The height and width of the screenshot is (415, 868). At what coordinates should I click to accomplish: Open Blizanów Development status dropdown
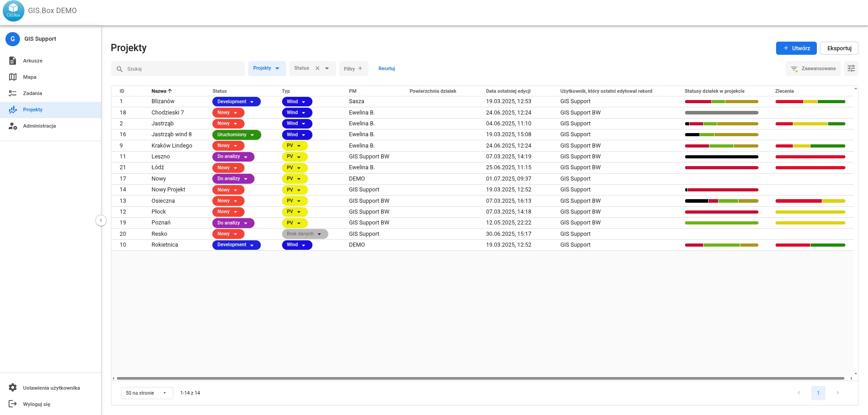coord(236,102)
